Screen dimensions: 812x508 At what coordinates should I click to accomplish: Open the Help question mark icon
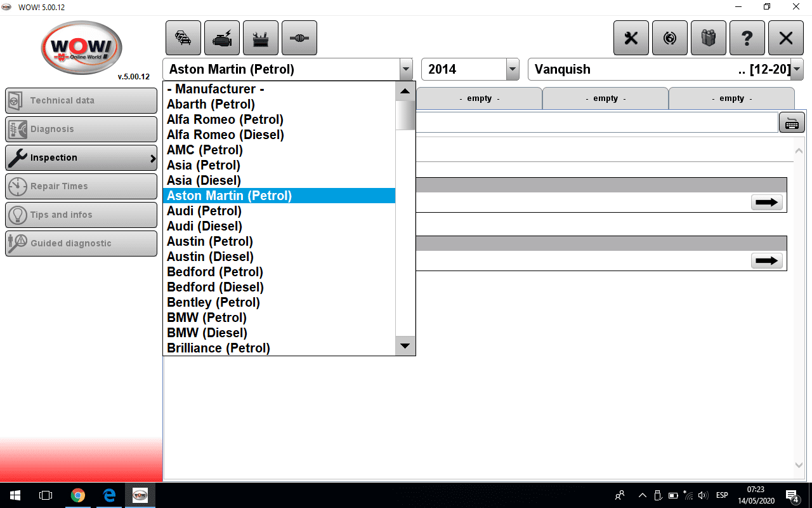(x=747, y=37)
